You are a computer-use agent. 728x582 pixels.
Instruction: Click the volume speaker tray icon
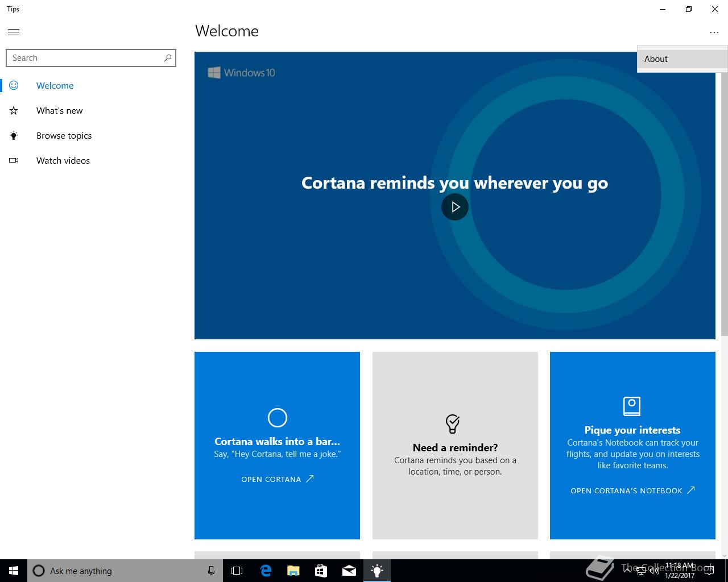[x=655, y=571]
